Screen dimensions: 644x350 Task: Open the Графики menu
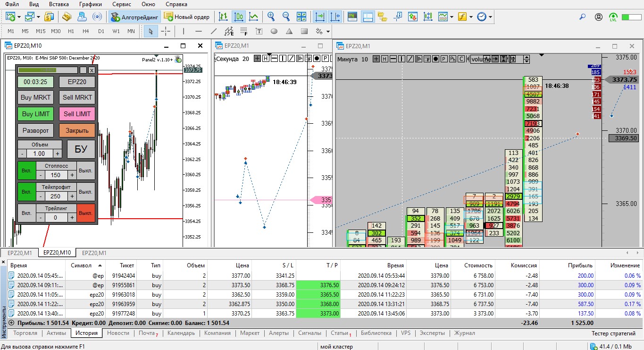pos(90,4)
